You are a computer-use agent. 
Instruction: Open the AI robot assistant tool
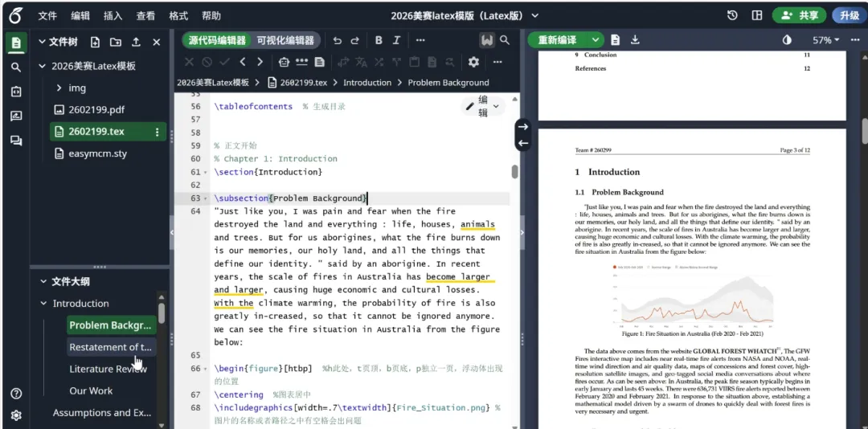(284, 62)
